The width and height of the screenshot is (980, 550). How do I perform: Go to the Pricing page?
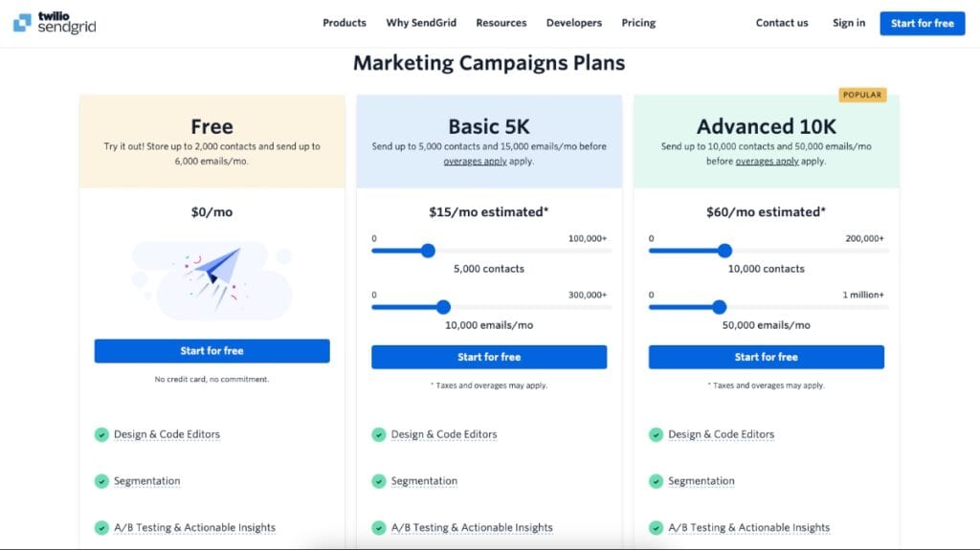click(x=638, y=23)
